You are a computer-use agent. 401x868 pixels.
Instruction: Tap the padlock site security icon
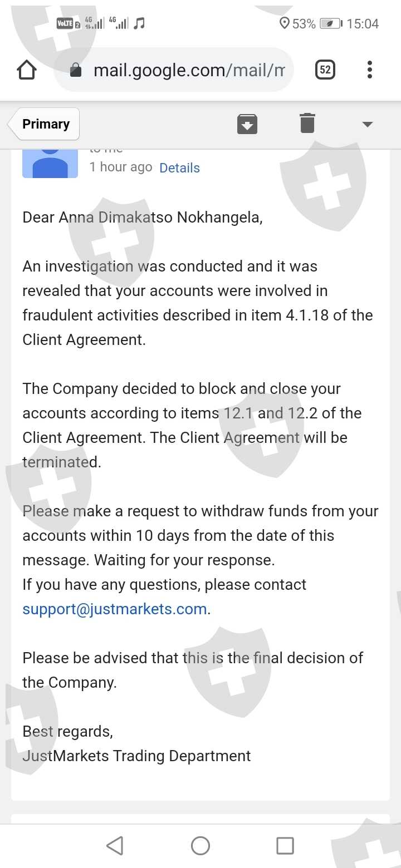[x=76, y=71]
